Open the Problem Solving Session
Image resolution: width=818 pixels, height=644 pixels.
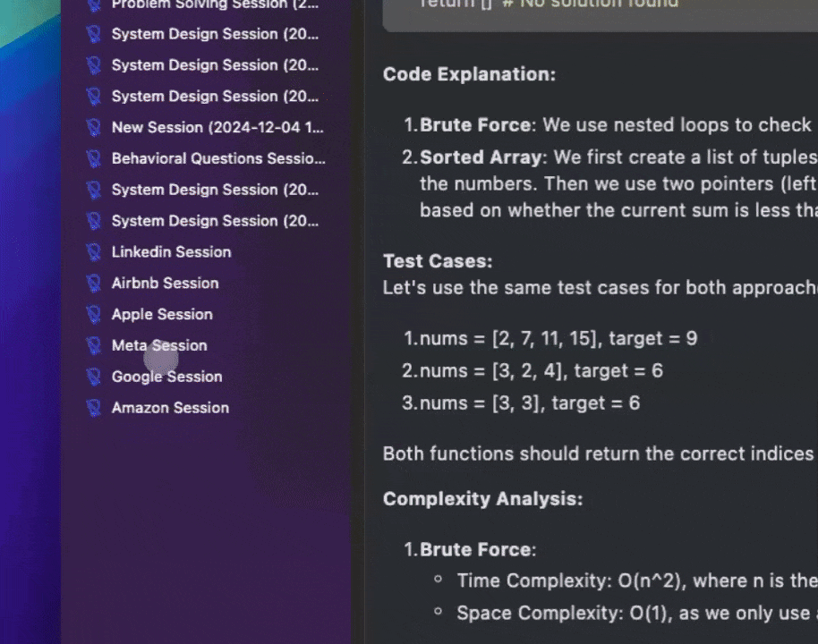click(215, 5)
